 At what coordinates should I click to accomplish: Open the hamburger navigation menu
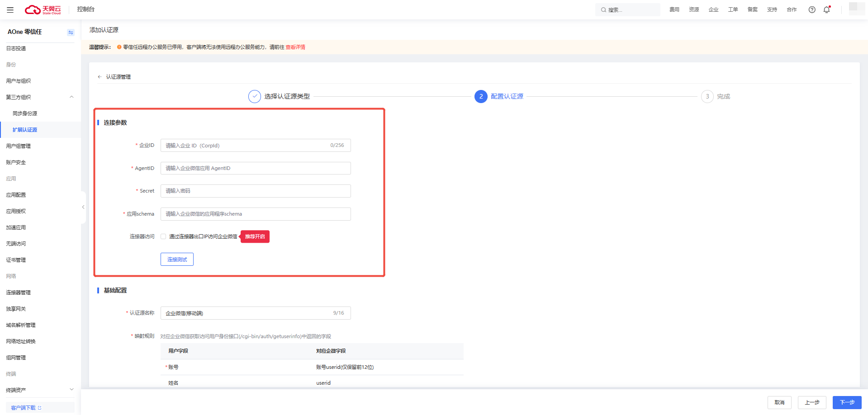[x=10, y=9]
